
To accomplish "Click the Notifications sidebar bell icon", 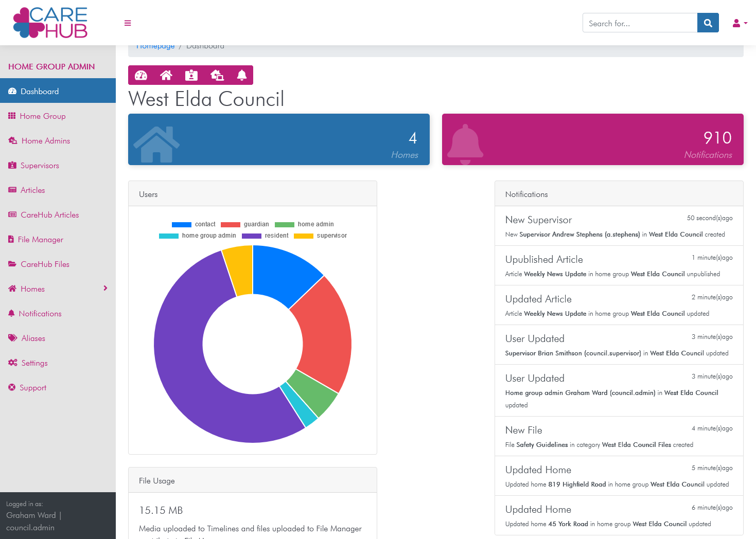I will point(11,313).
